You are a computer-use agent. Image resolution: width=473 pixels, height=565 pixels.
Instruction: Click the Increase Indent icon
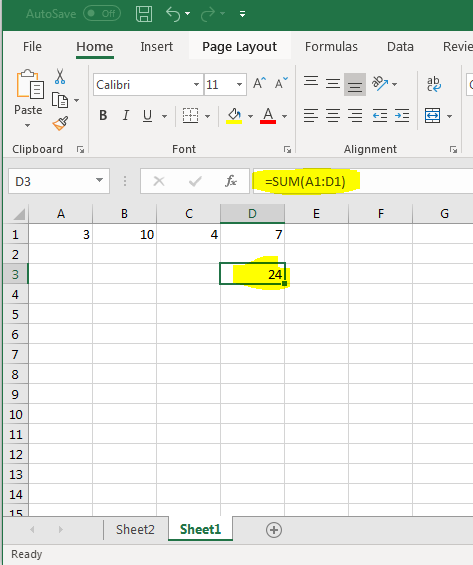pos(402,116)
